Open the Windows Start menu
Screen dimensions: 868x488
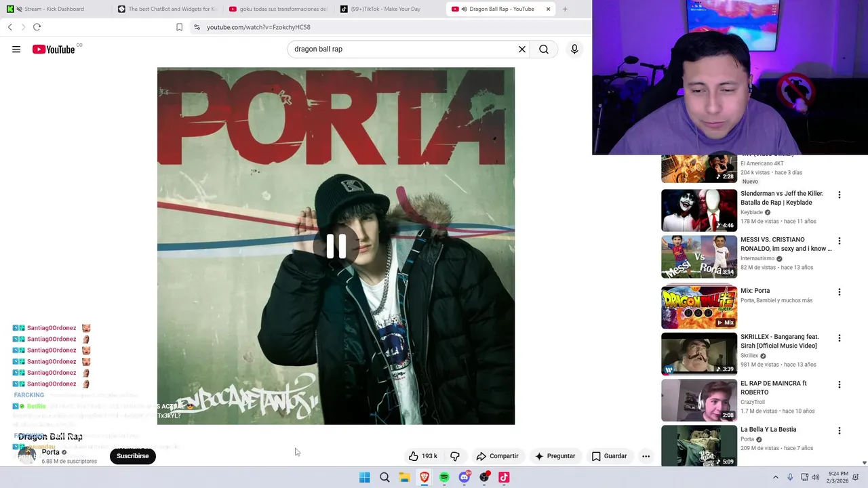tap(364, 477)
